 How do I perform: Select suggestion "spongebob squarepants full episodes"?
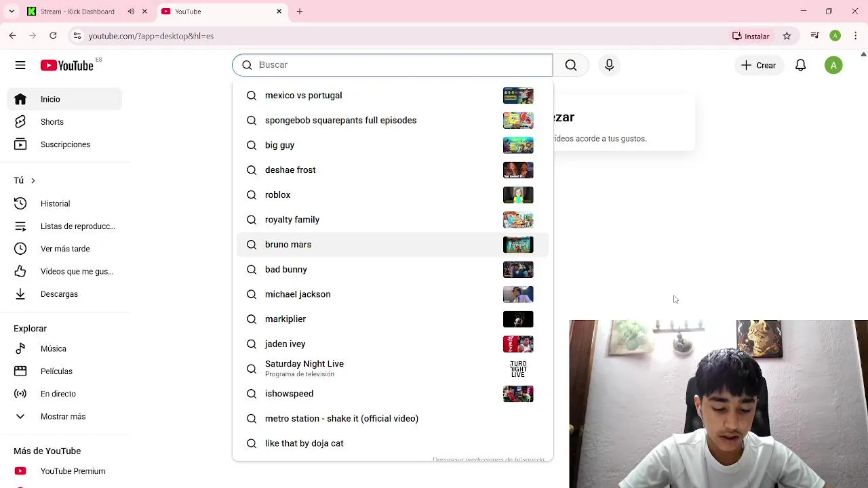[x=393, y=121]
